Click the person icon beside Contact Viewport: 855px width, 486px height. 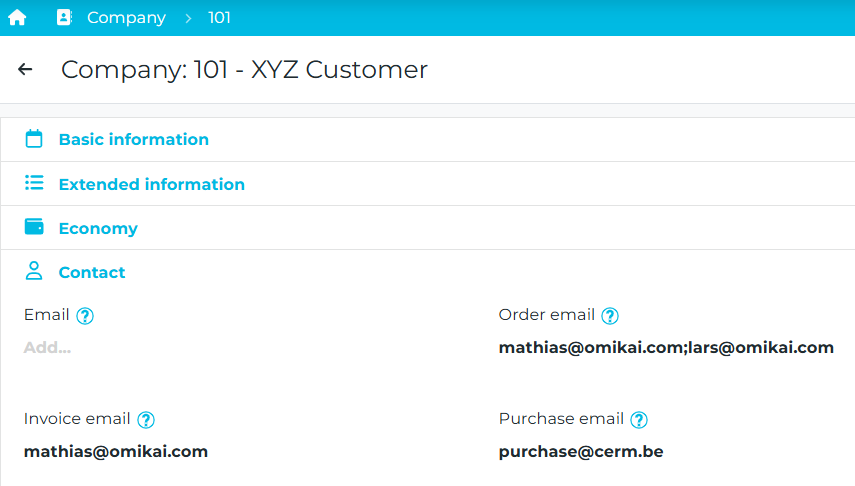tap(34, 271)
